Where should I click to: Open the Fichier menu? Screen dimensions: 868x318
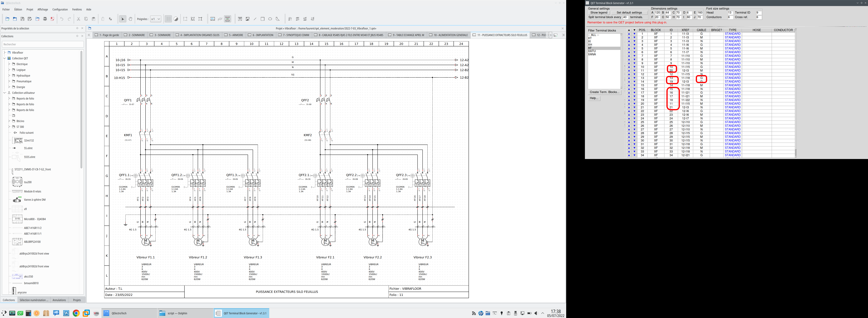6,9
